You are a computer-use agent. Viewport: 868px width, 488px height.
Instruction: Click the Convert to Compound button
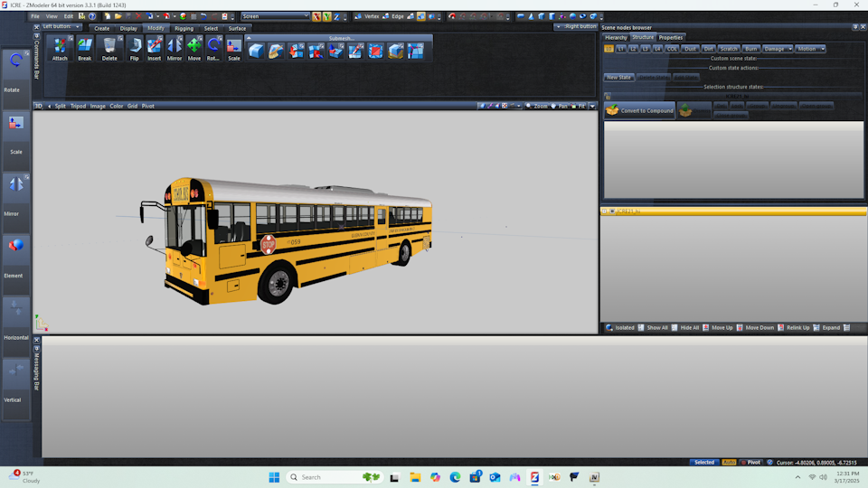tap(639, 110)
